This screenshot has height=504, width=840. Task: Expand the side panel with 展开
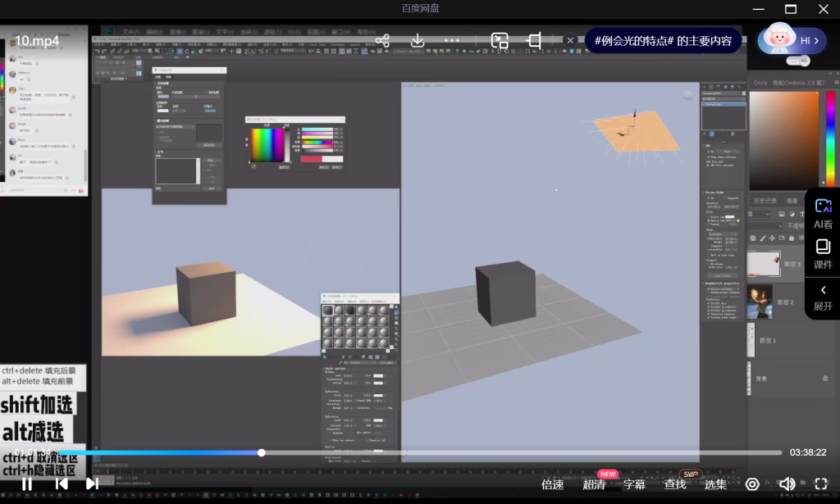click(823, 297)
